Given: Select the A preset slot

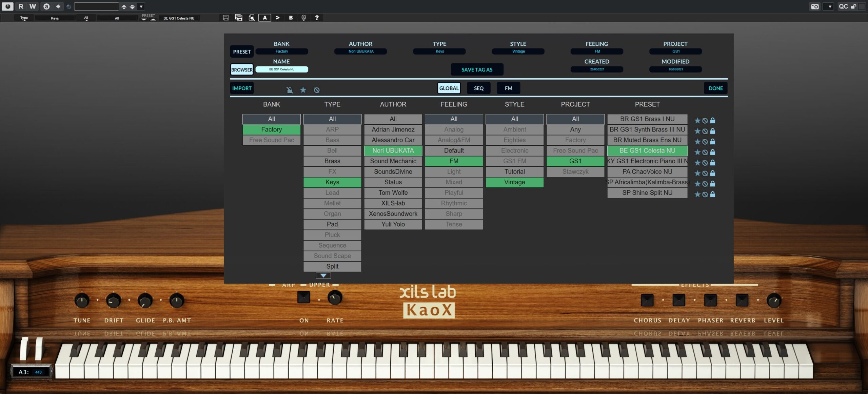Looking at the screenshot, I should pos(265,18).
